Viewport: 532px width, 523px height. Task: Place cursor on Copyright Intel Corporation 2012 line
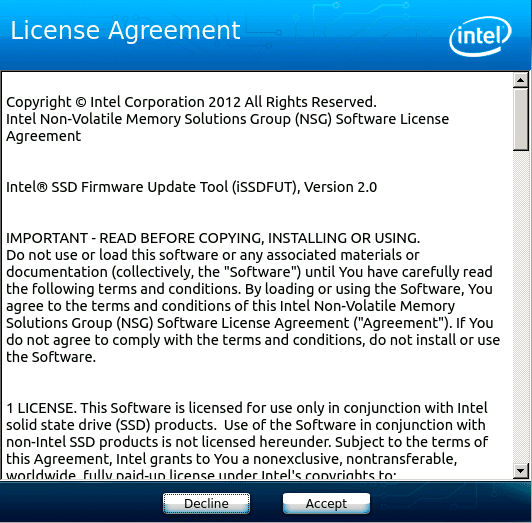point(191,102)
